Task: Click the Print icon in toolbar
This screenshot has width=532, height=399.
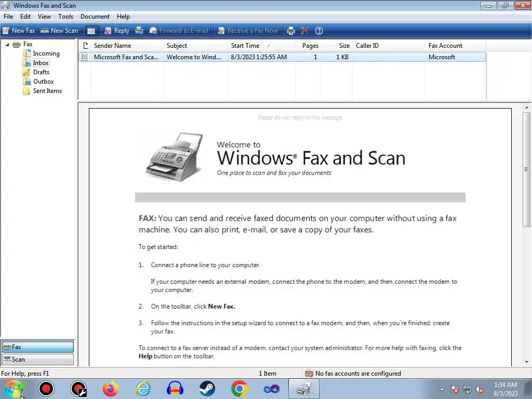Action: click(x=291, y=31)
